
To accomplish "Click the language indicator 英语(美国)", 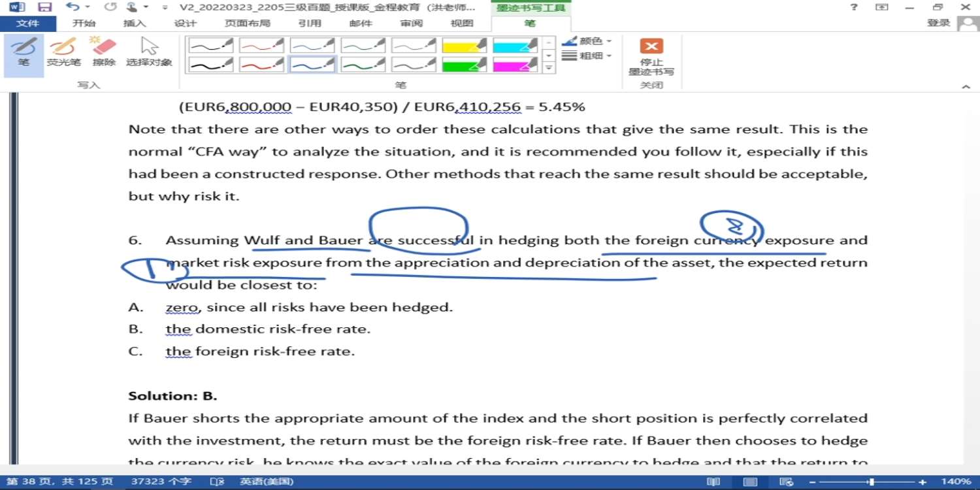I will 266,482.
